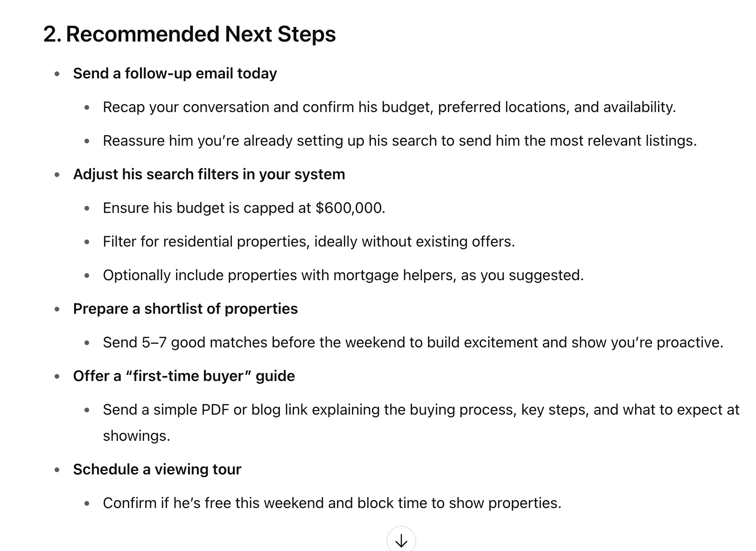Image resolution: width=756 pixels, height=551 pixels.
Task: Click the "Optionally include properties" line
Action: pos(343,275)
